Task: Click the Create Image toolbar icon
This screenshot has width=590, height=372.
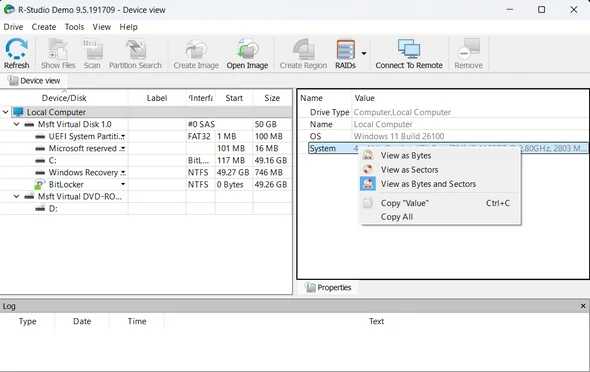Action: 196,49
